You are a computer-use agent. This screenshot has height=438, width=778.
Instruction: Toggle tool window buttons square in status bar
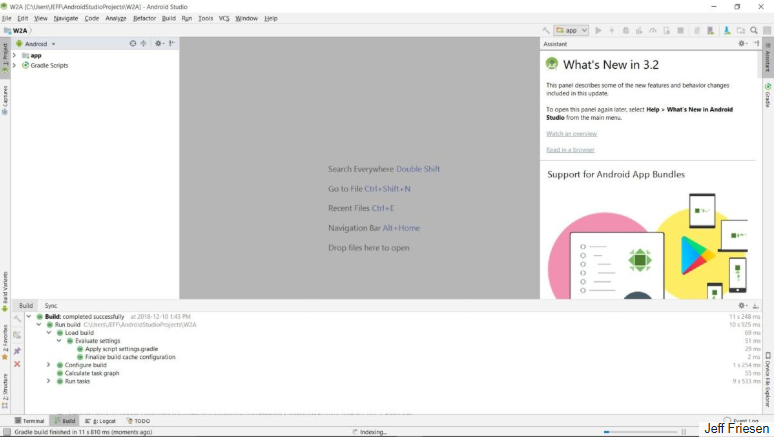6,432
